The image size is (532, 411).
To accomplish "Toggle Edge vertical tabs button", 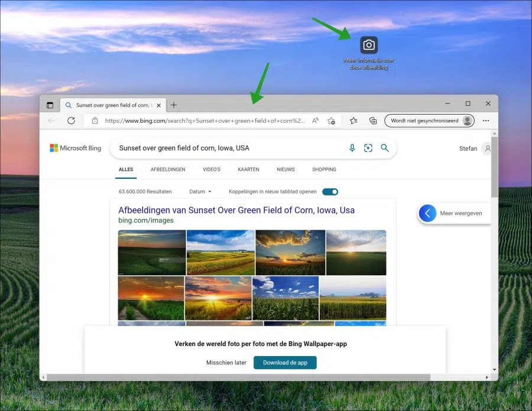I will click(x=50, y=105).
